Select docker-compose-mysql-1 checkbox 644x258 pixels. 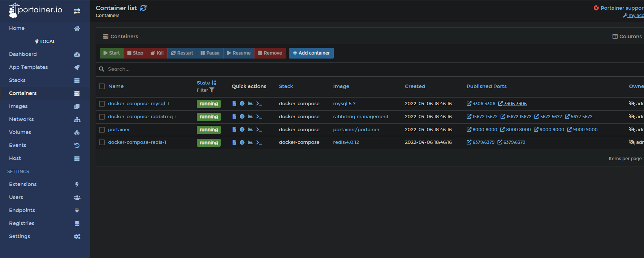tap(102, 104)
